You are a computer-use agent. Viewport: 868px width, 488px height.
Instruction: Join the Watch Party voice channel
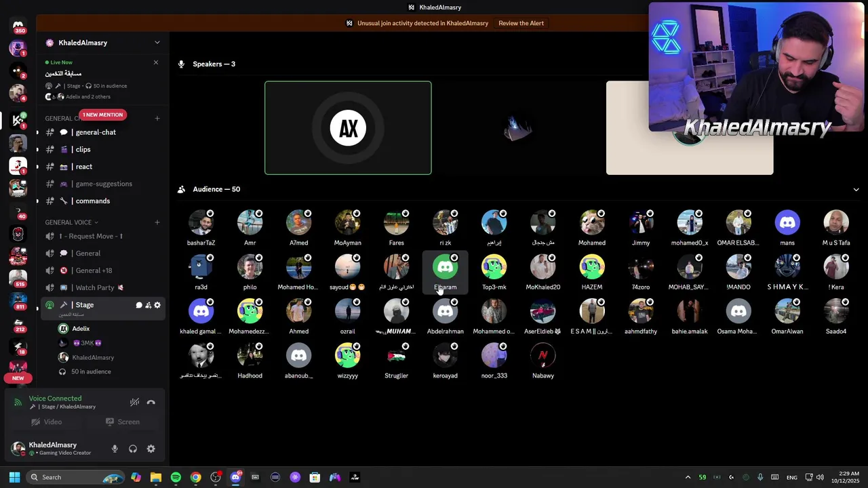pyautogui.click(x=102, y=287)
